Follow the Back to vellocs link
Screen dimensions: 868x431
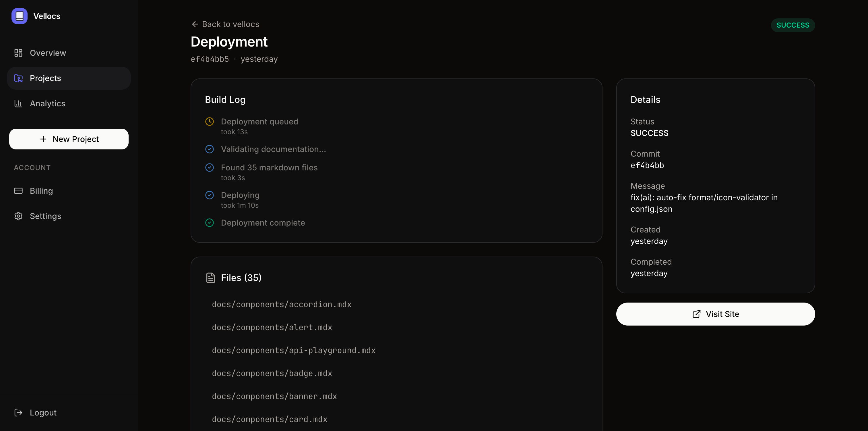[230, 24]
